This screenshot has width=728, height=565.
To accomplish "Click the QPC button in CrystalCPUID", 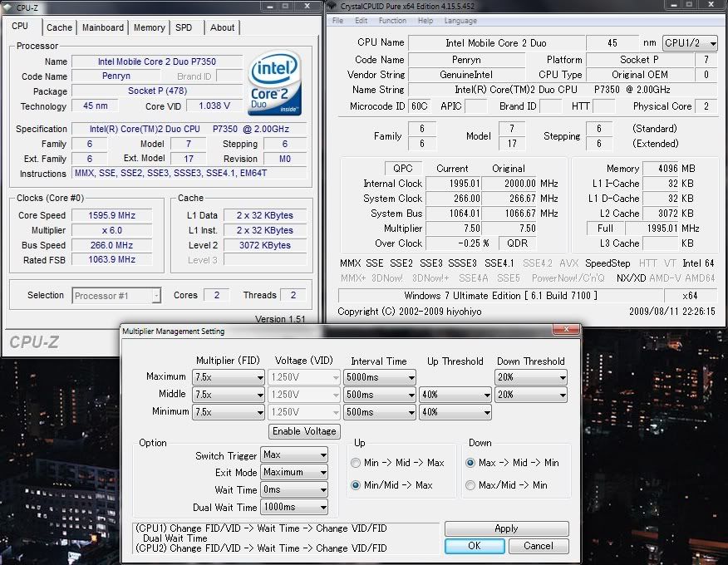I will [x=403, y=169].
